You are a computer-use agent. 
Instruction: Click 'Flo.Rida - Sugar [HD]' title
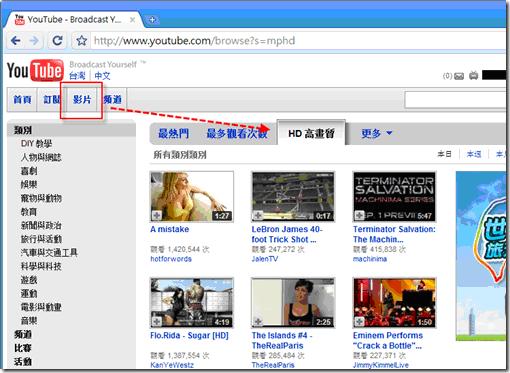189,335
